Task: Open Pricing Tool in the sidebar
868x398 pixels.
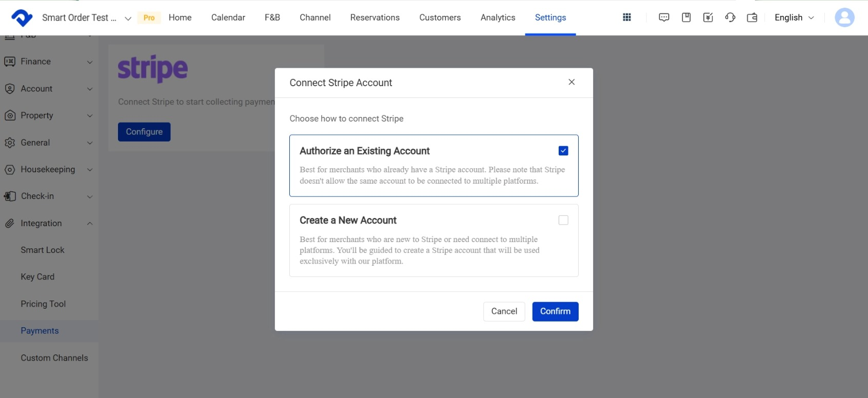Action: click(x=43, y=304)
